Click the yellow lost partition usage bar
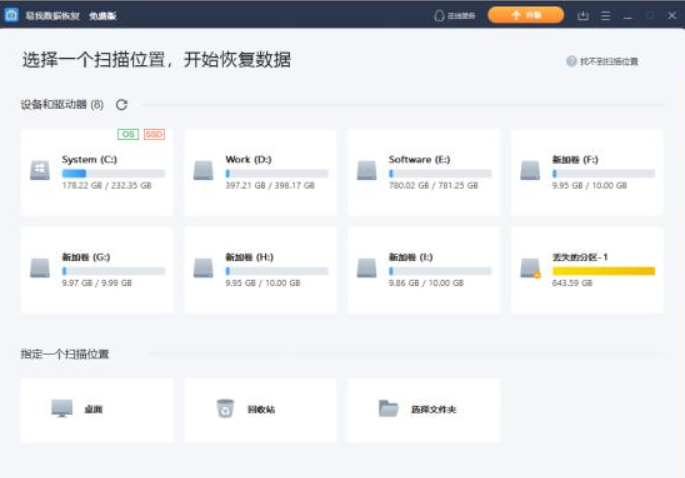This screenshot has height=478, width=685. pyautogui.click(x=603, y=271)
